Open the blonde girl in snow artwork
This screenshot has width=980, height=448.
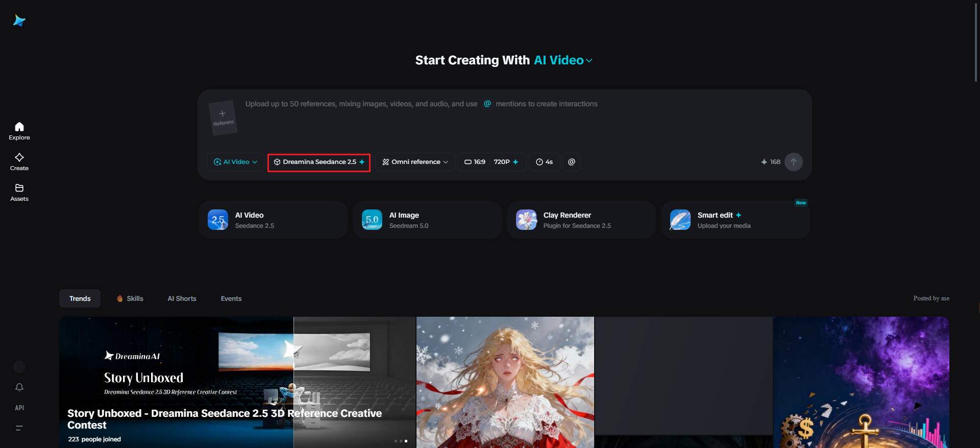505,382
